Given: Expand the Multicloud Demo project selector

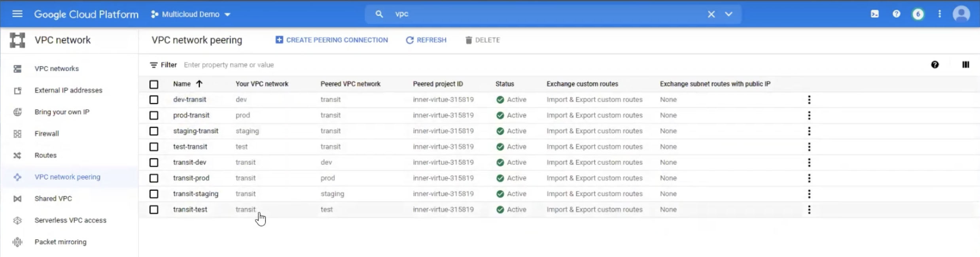Looking at the screenshot, I should tap(191, 14).
